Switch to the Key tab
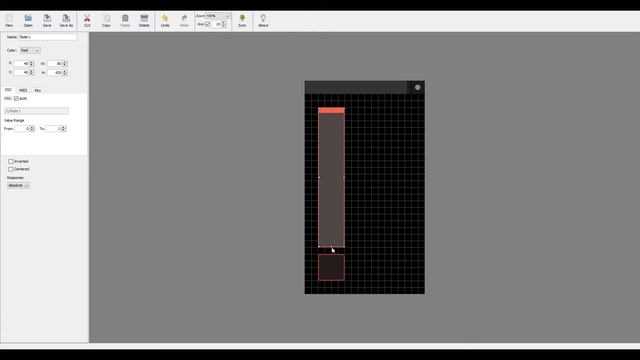The image size is (640, 360). click(x=38, y=90)
